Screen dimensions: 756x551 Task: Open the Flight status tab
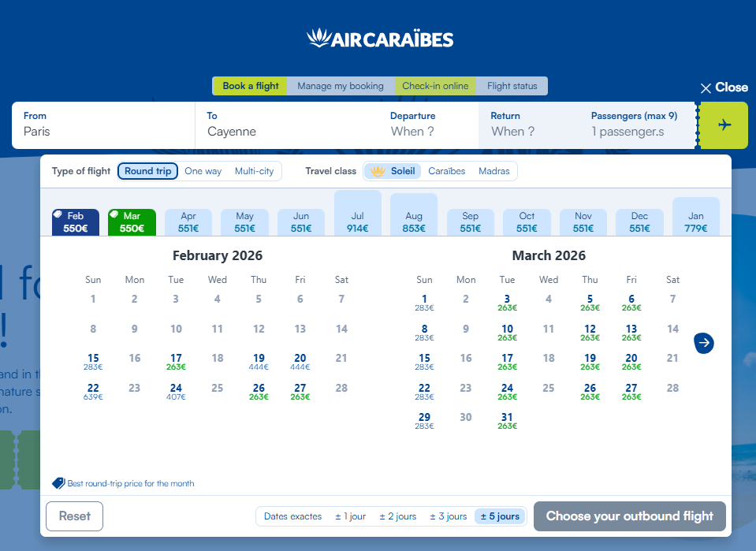(512, 86)
